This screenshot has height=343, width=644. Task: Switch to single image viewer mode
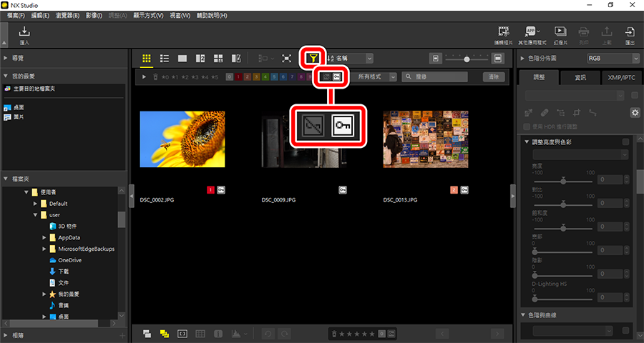tap(182, 59)
